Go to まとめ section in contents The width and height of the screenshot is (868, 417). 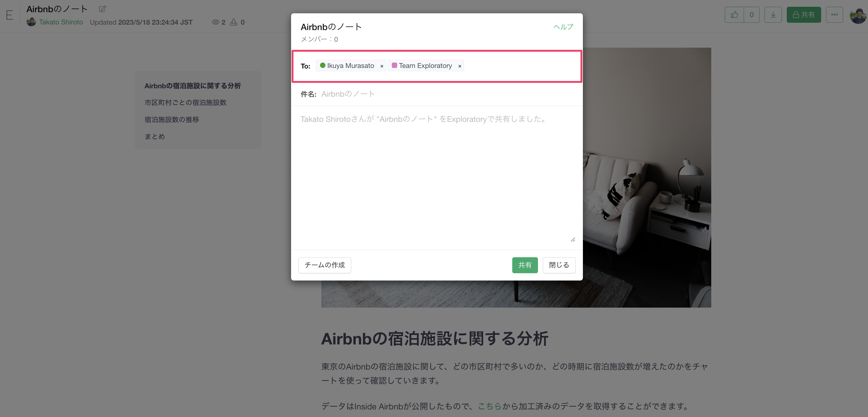coord(155,136)
